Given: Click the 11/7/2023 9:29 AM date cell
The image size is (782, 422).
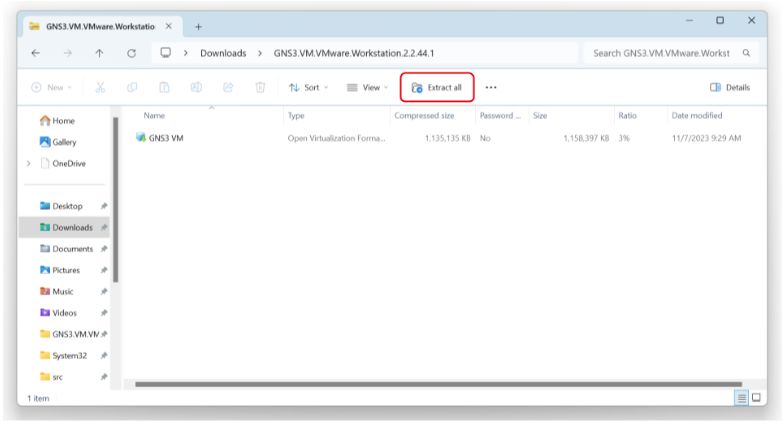Looking at the screenshot, I should pos(706,138).
